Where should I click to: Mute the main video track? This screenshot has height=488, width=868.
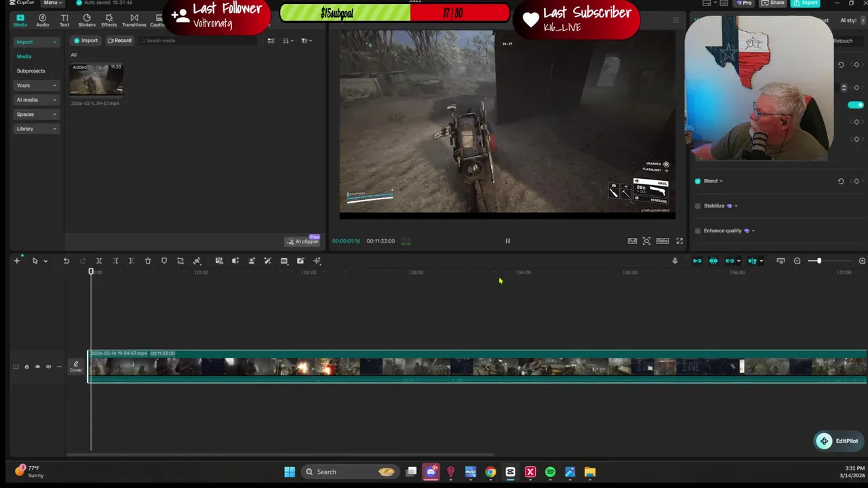[48, 367]
